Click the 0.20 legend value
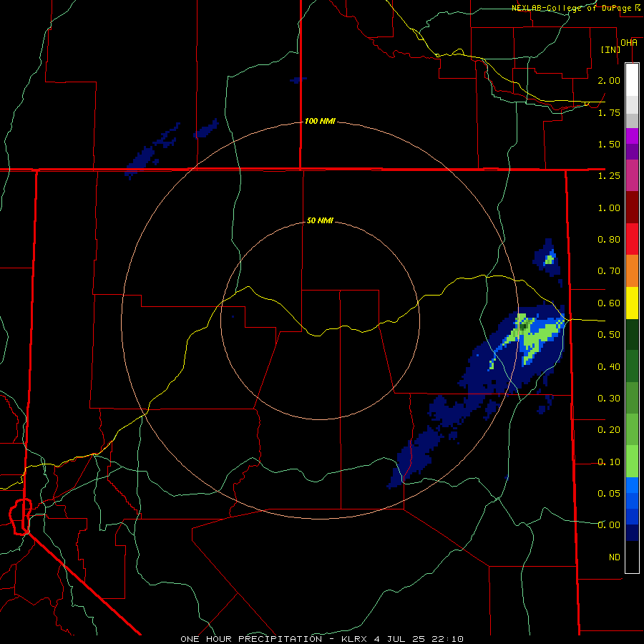This screenshot has width=644, height=644. click(609, 430)
